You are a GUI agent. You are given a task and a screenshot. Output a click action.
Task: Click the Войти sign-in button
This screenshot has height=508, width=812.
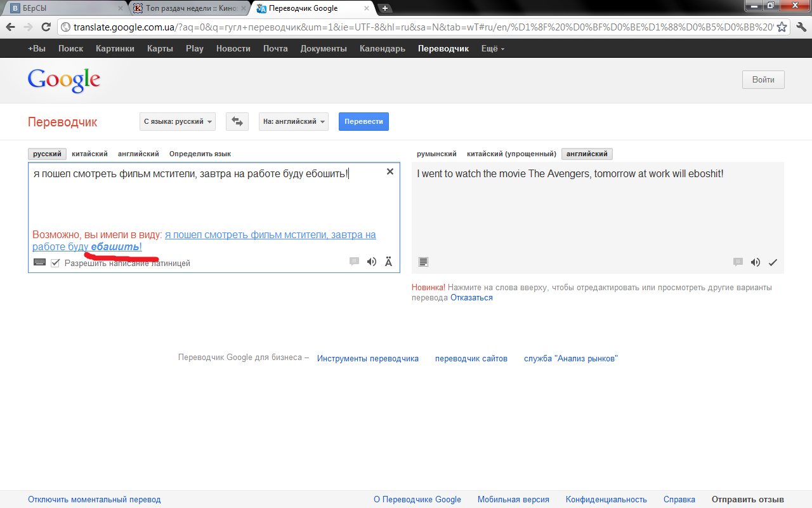(x=763, y=79)
